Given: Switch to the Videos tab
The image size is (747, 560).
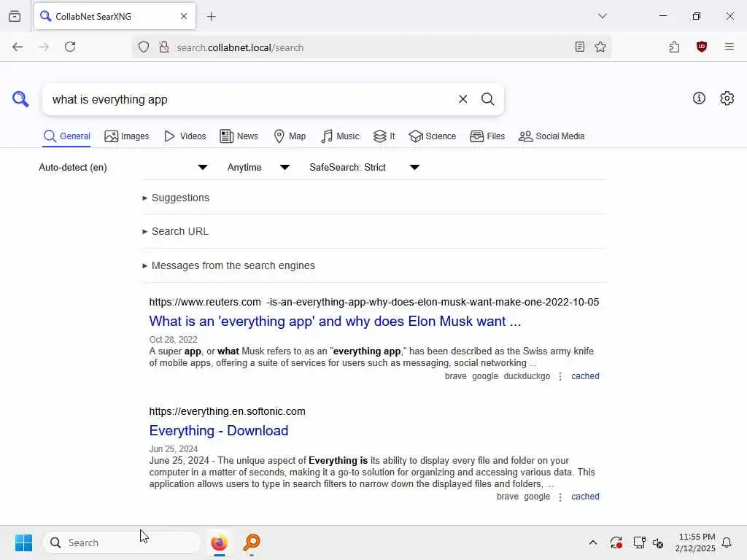Looking at the screenshot, I should (185, 136).
